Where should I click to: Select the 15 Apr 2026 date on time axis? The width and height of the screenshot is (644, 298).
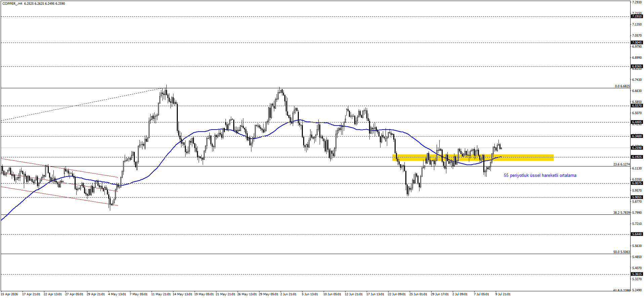(x=9, y=294)
